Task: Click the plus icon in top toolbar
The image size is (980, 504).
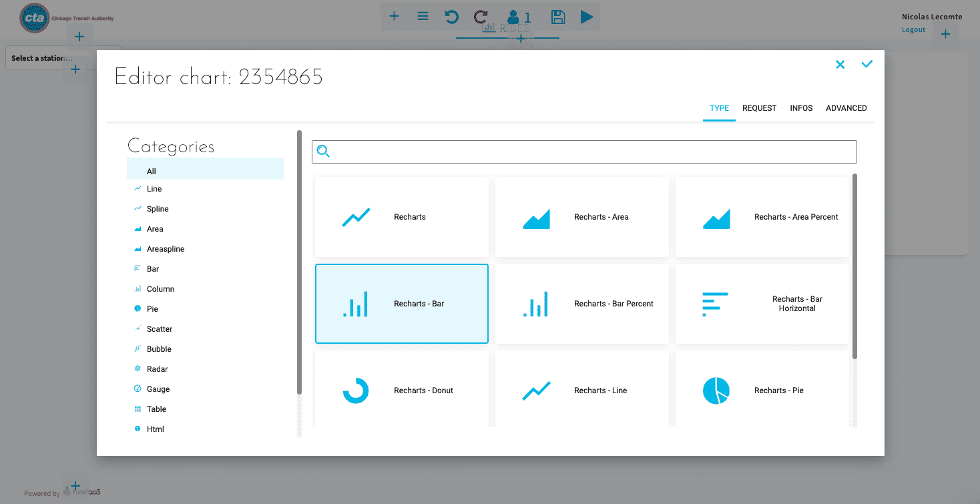Action: pyautogui.click(x=395, y=17)
